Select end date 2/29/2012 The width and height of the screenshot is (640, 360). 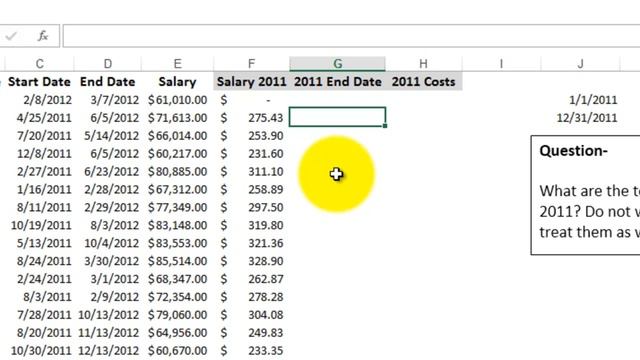click(108, 207)
